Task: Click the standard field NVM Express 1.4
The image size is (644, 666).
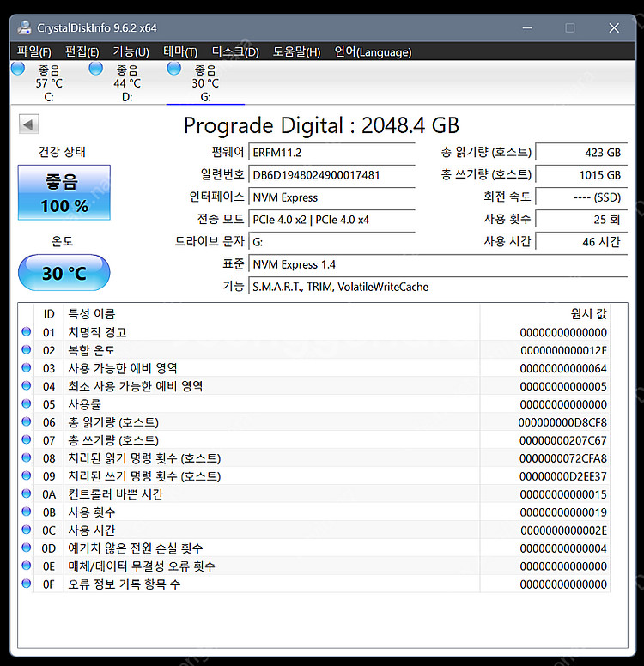Action: [x=438, y=264]
